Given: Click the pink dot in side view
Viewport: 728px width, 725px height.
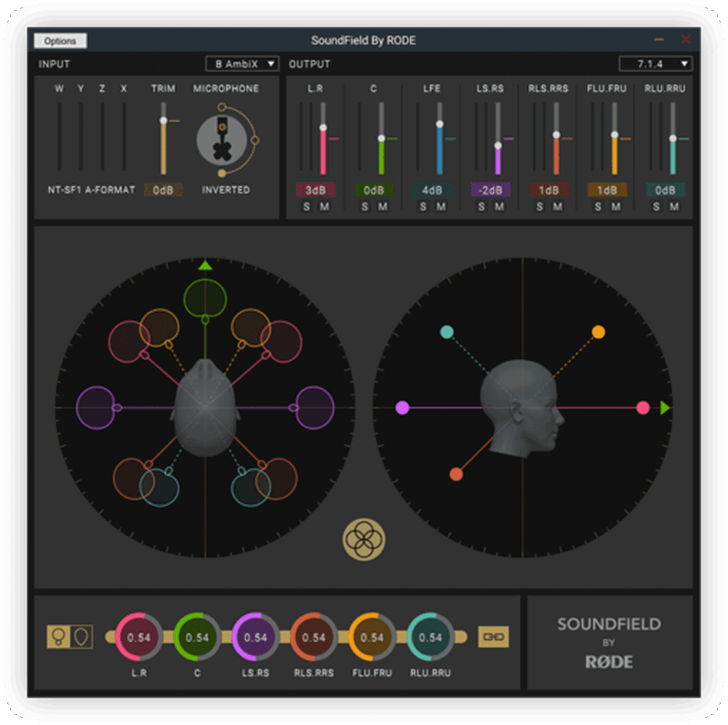Looking at the screenshot, I should (x=643, y=408).
